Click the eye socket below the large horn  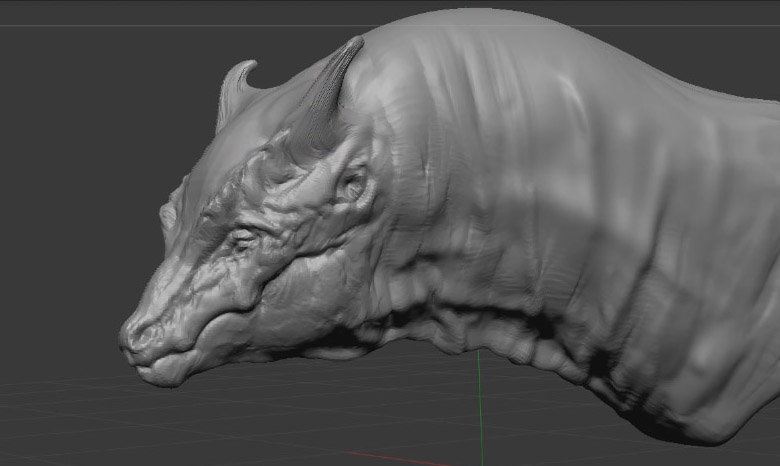353,184
